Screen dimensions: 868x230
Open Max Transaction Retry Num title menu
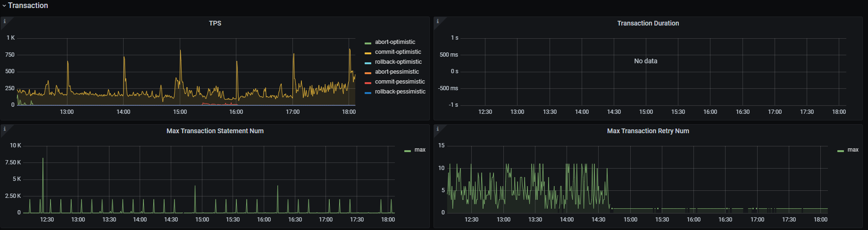(648, 131)
